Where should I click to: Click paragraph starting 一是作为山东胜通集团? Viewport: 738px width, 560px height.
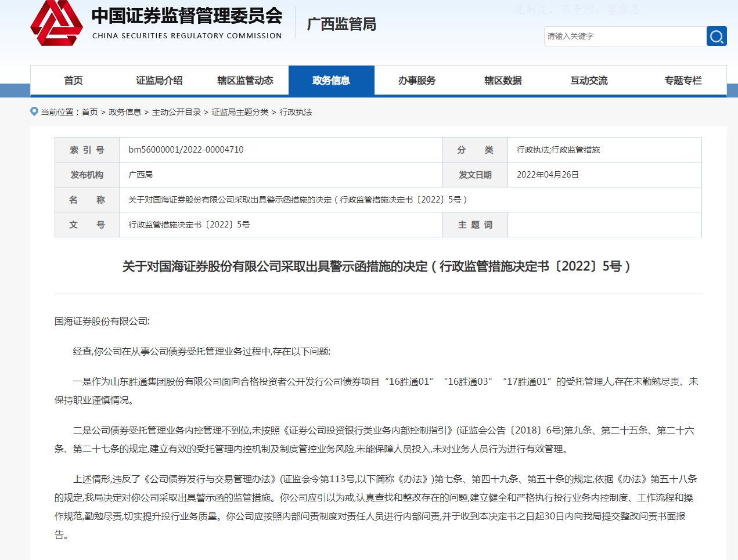pos(376,391)
